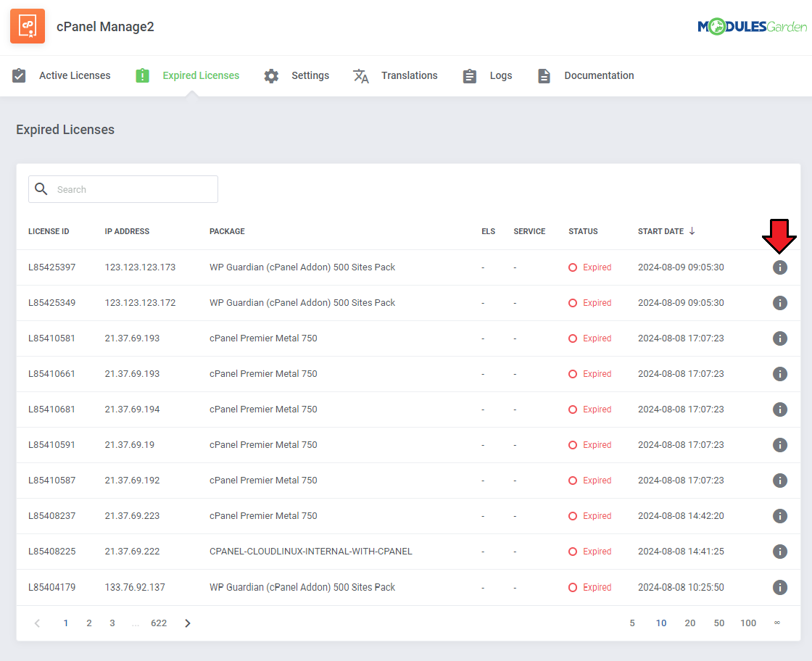812x661 pixels.
Task: Click the Active Licenses clipboard-check icon
Action: pyautogui.click(x=19, y=75)
